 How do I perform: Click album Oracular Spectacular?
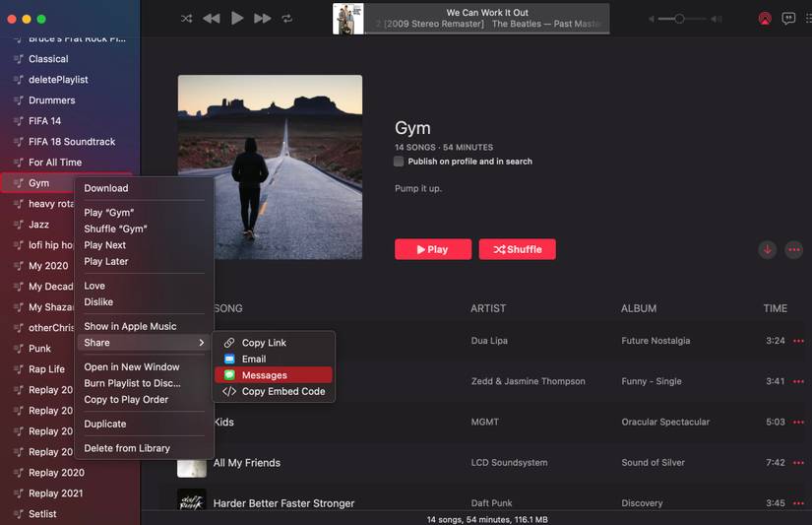[x=665, y=422]
